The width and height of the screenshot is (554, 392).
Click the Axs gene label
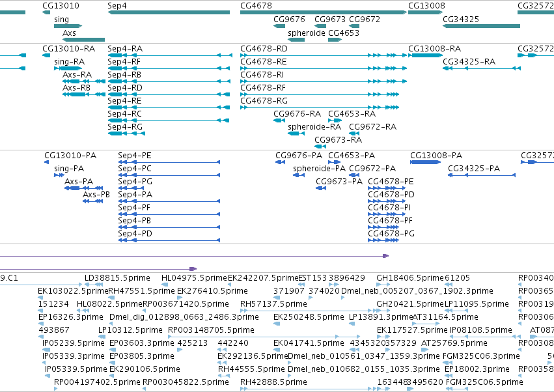click(x=69, y=33)
